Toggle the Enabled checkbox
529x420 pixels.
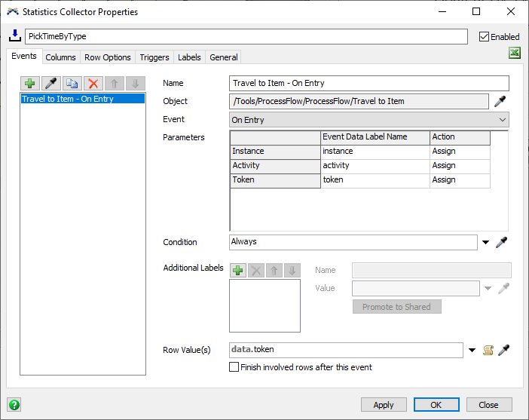(485, 36)
